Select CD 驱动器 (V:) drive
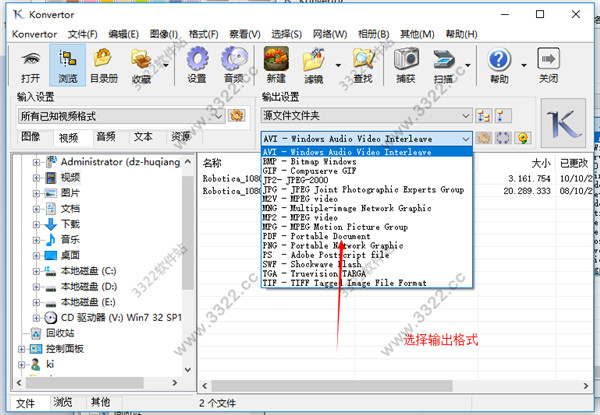 pos(121,317)
